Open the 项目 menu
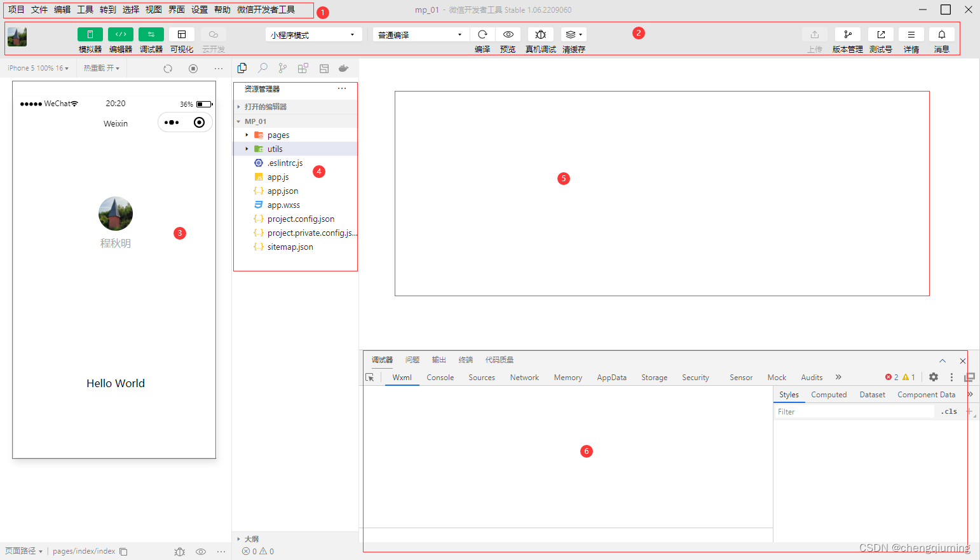Viewport: 980px width, 560px height. (17, 10)
